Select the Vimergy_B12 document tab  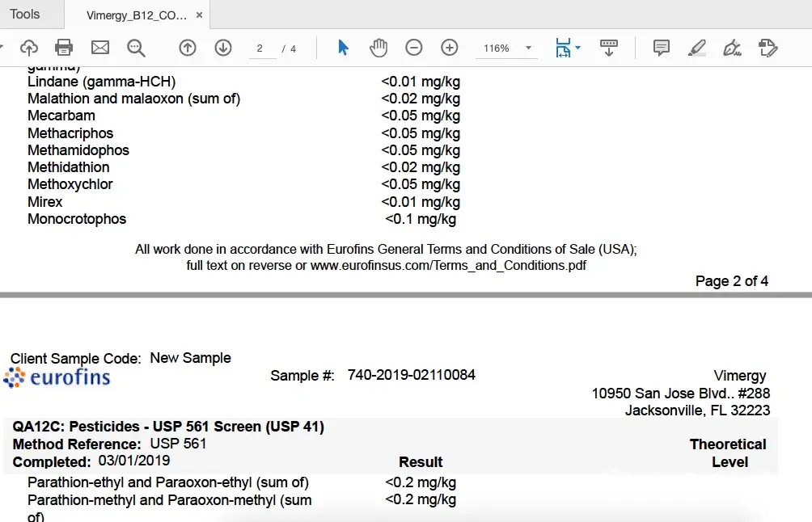click(136, 15)
